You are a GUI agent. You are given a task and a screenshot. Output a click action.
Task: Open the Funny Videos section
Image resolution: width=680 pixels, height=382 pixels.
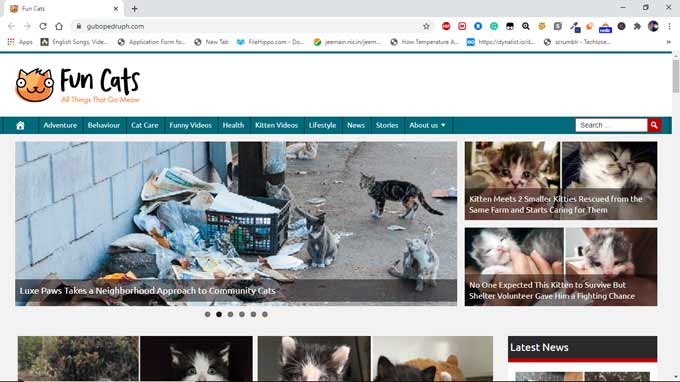click(190, 125)
